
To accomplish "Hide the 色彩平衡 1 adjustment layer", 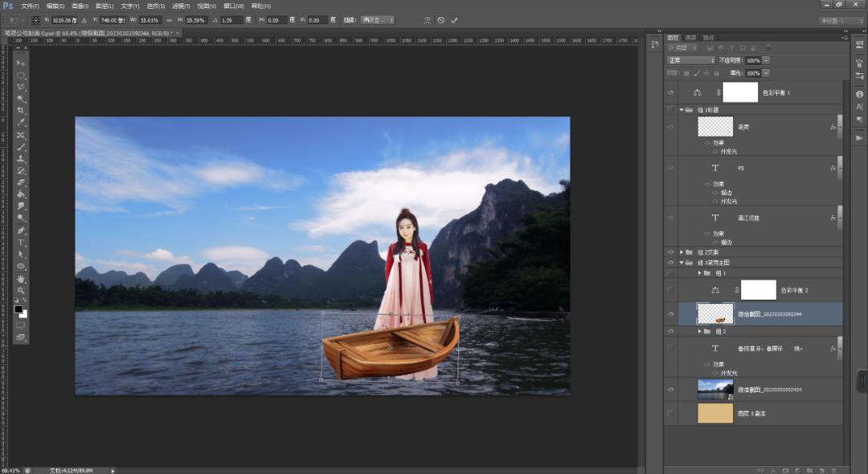I will pyautogui.click(x=670, y=92).
